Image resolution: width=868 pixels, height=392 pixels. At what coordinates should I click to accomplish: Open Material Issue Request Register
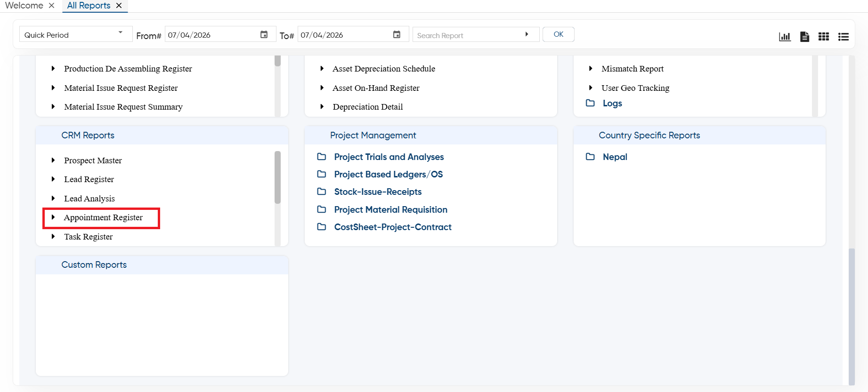[x=121, y=88]
